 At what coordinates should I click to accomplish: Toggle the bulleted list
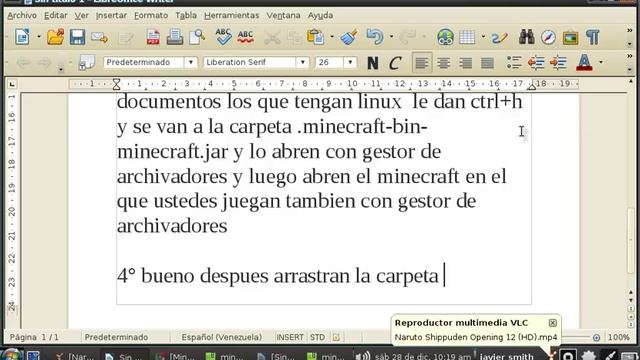click(514, 62)
